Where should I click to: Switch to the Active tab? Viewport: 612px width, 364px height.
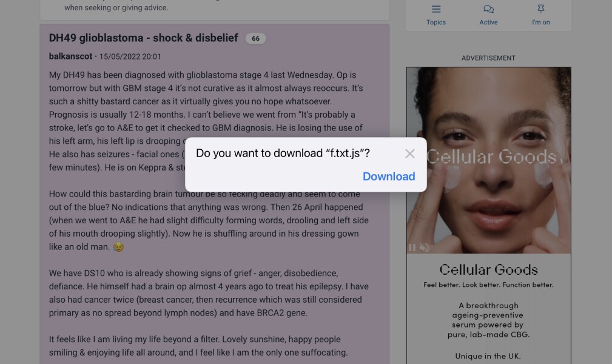(x=488, y=15)
